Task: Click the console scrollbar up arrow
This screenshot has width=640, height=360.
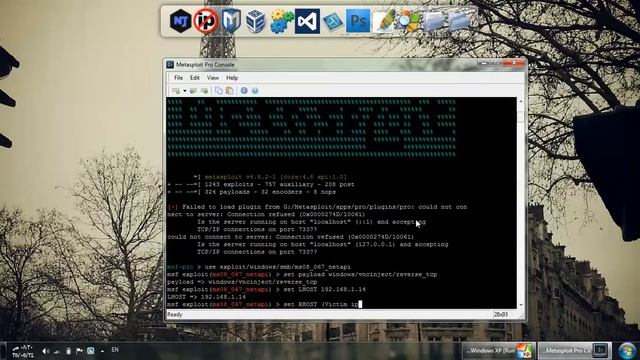Action: pos(520,101)
